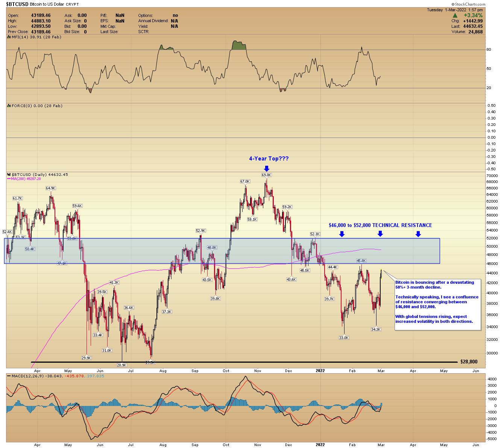Click the 'Ask Size:' label
Viewport: 504px width, 448px height.
tap(73, 21)
